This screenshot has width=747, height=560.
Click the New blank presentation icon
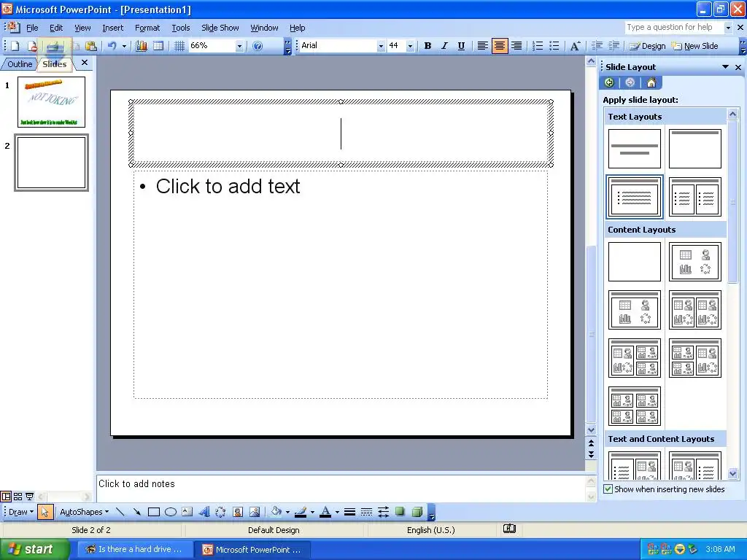[x=15, y=46]
